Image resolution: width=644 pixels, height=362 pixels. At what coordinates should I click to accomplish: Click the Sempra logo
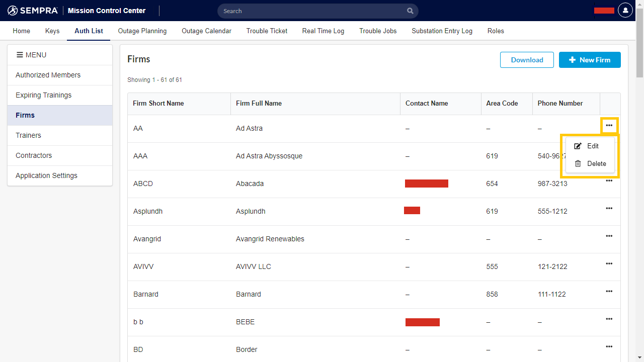[33, 11]
